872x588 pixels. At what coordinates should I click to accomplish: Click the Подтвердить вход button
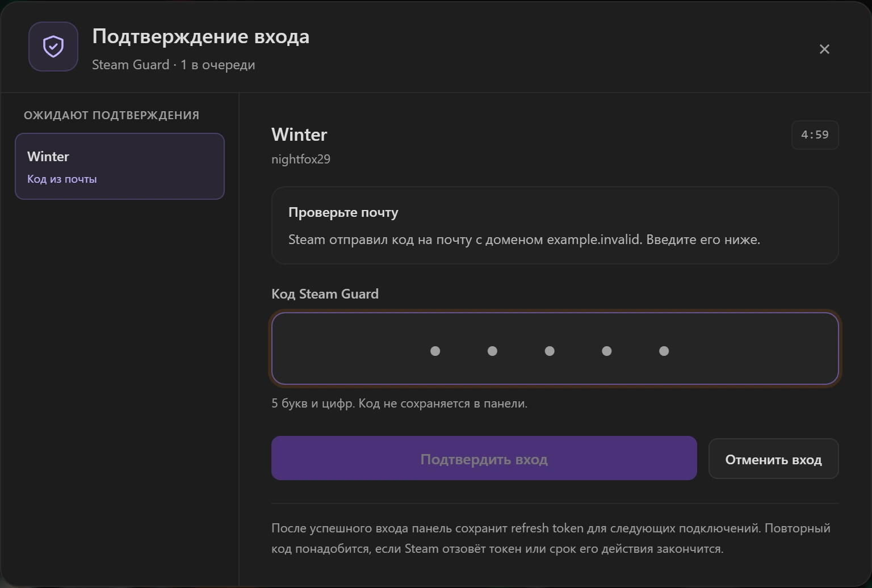484,459
